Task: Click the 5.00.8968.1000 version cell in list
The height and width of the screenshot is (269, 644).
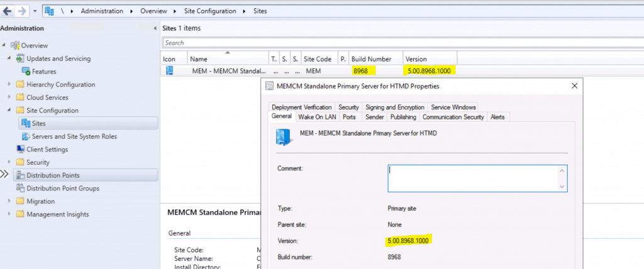Action: coord(429,71)
